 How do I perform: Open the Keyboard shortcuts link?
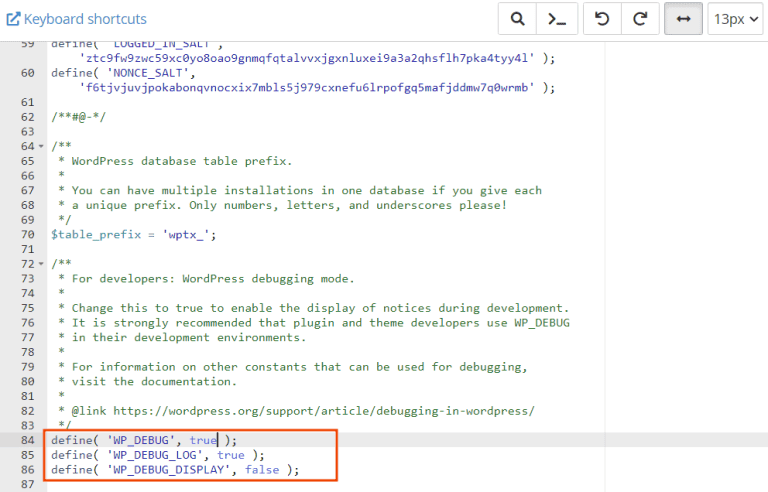pyautogui.click(x=84, y=19)
